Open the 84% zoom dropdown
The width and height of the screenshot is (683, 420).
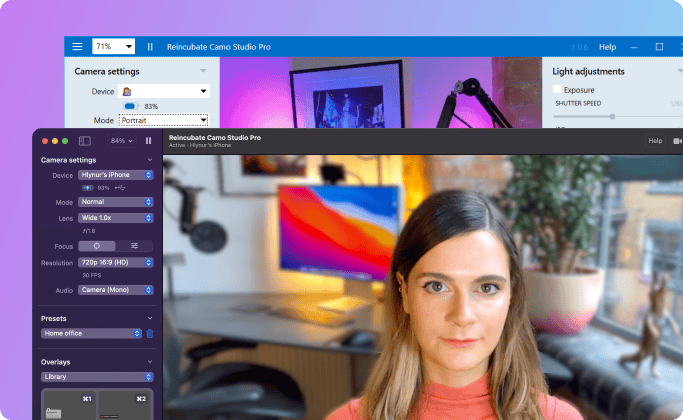pos(121,141)
